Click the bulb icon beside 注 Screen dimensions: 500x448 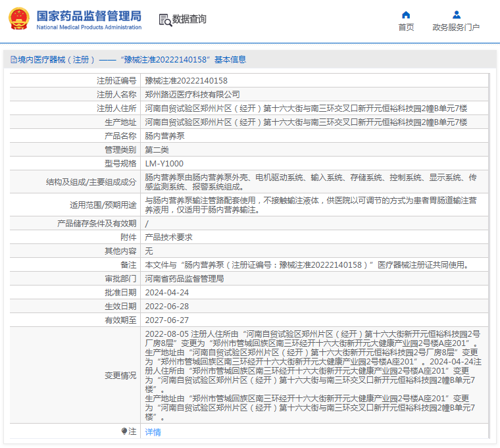124,431
